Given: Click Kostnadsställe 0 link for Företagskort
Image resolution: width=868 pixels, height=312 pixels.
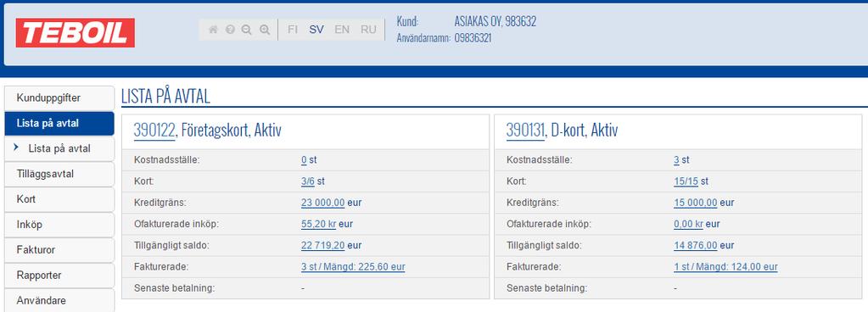Looking at the screenshot, I should (x=304, y=160).
